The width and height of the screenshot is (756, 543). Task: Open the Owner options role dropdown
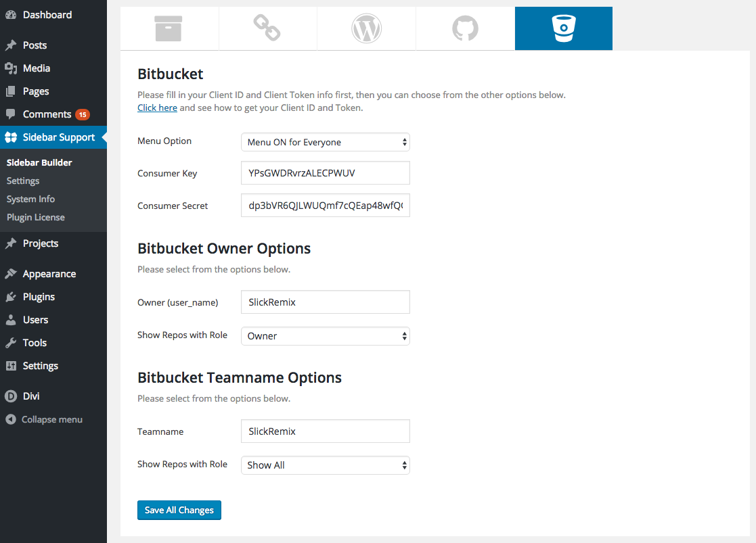click(x=326, y=336)
